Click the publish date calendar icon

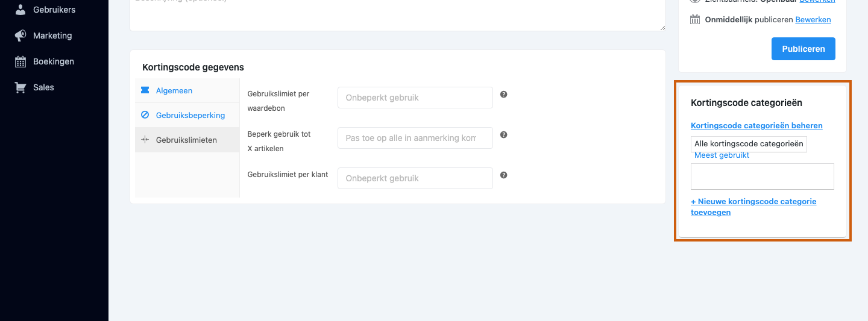[695, 19]
